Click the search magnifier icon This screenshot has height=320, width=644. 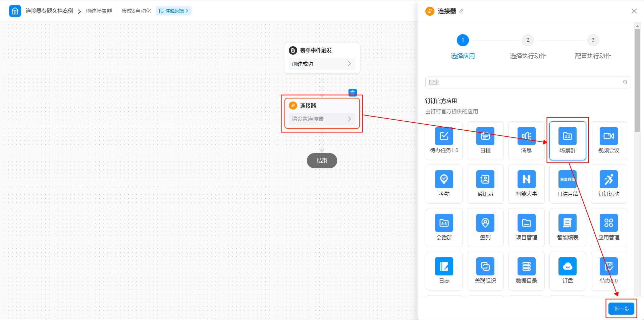pyautogui.click(x=625, y=82)
